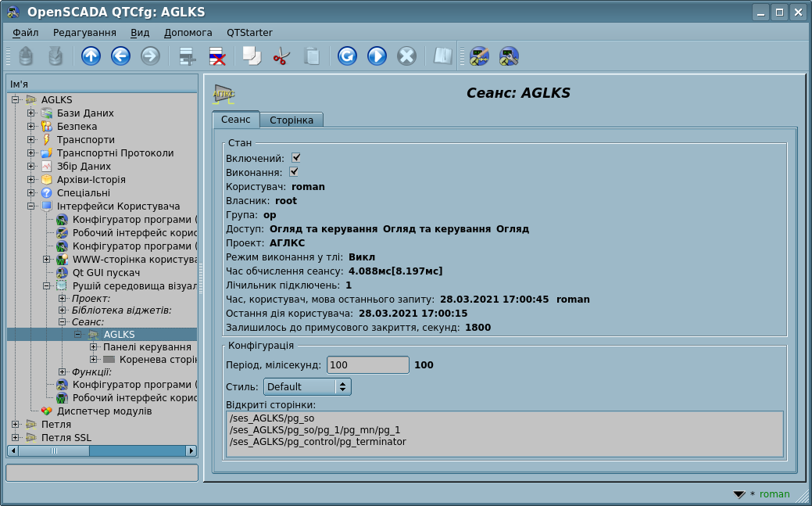Click the Cut scissors toolbar icon
812x506 pixels.
click(x=281, y=56)
